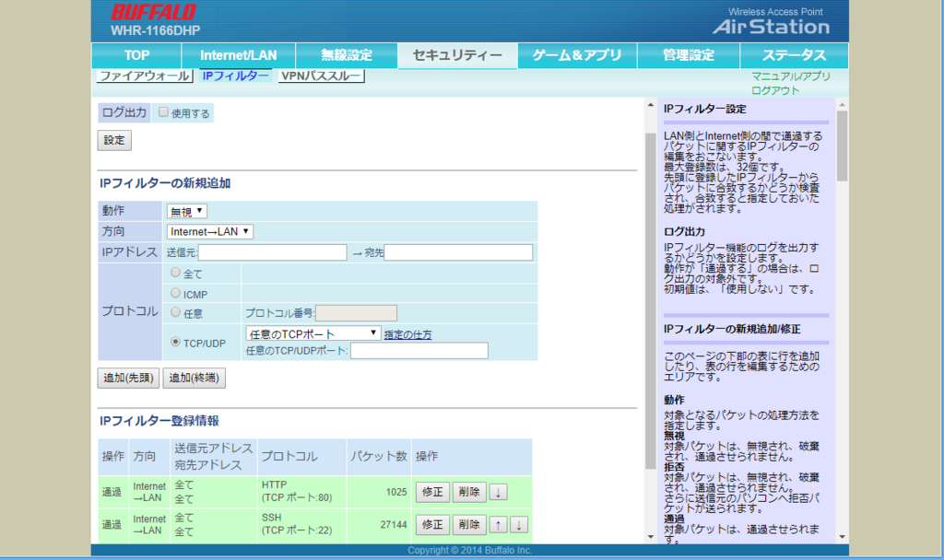Select the TCP/UDP protocol radio button
Viewport: 944px width, 560px height.
175,342
